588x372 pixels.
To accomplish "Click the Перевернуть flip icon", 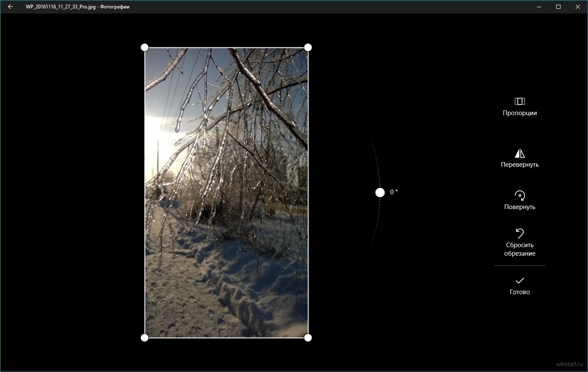I will point(519,153).
